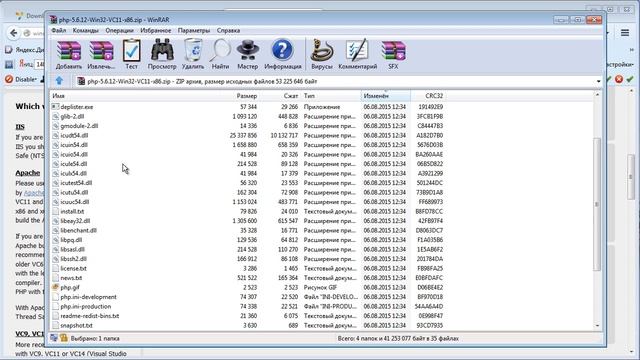Open the Просмотр binoculars viewer

[x=162, y=54]
